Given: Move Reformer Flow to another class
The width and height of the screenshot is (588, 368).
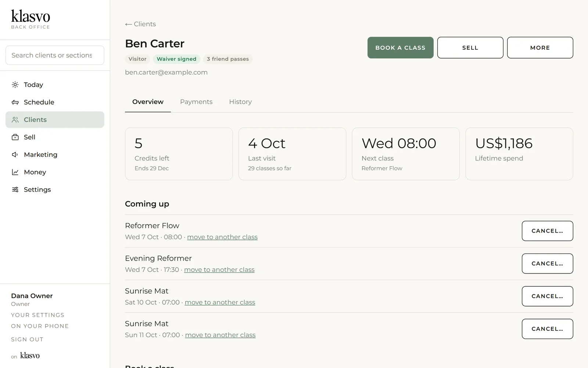Looking at the screenshot, I should [222, 237].
